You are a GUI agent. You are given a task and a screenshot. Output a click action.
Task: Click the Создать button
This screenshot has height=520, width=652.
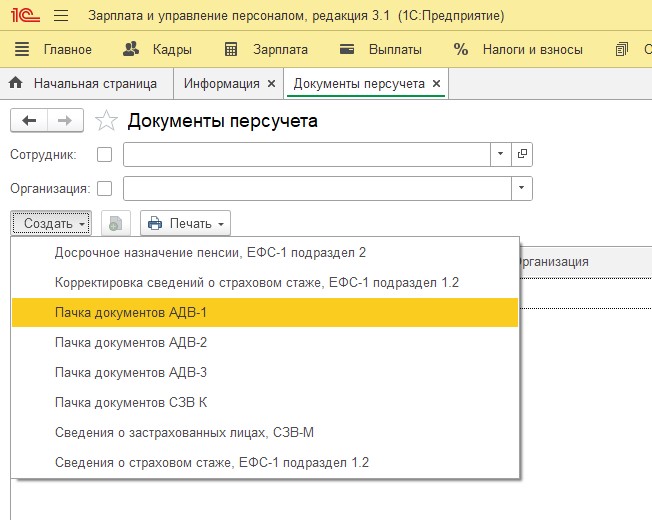click(x=51, y=223)
